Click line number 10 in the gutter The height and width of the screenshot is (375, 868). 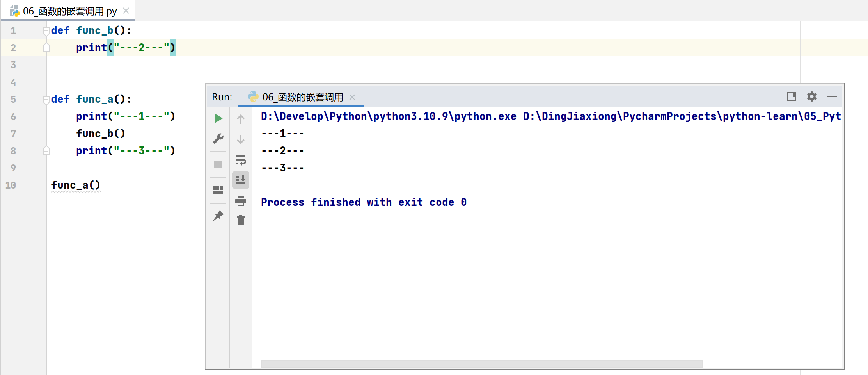(x=11, y=185)
